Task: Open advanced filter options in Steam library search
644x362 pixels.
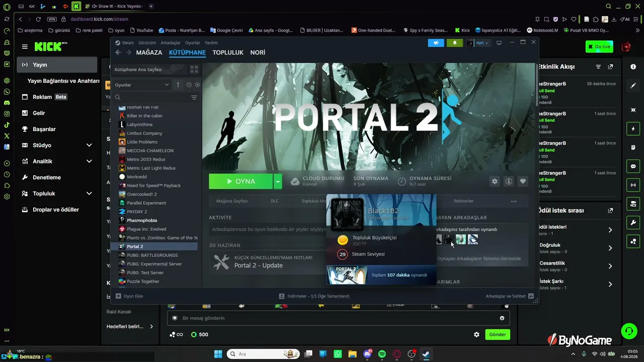Action: point(194,98)
